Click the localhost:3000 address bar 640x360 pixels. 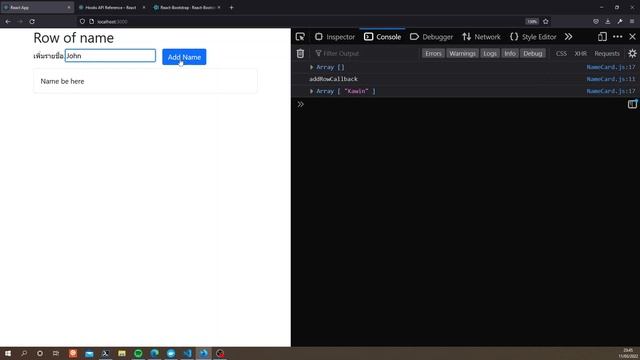(300, 21)
